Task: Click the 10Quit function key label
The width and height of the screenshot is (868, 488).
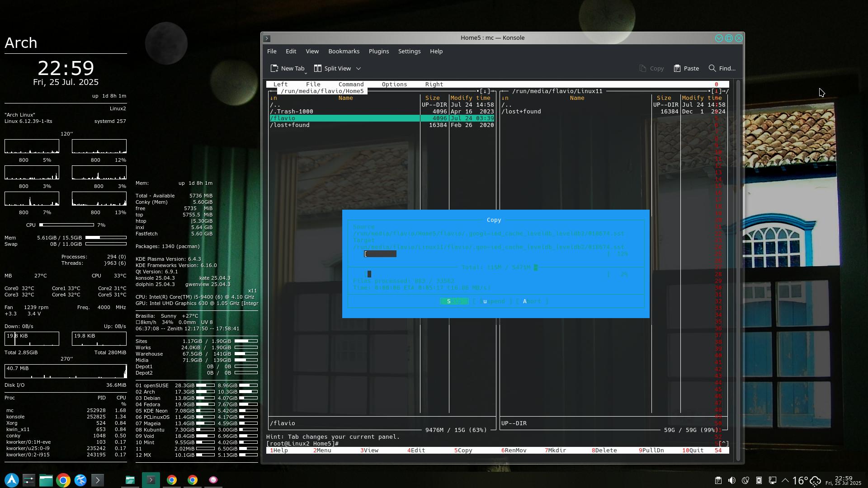Action: (x=693, y=450)
